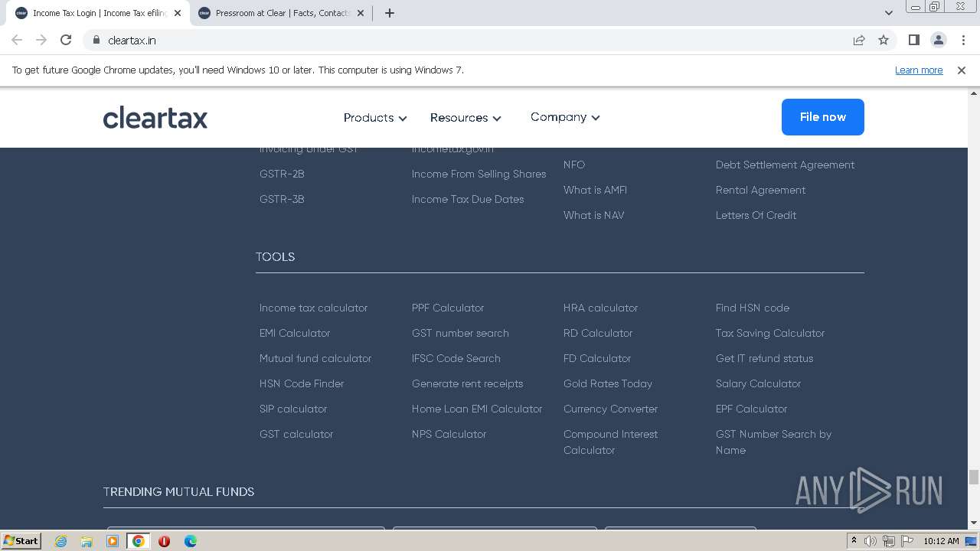Click the page vertical scrollbar thumb
Viewport: 980px width, 551px height.
[x=974, y=477]
